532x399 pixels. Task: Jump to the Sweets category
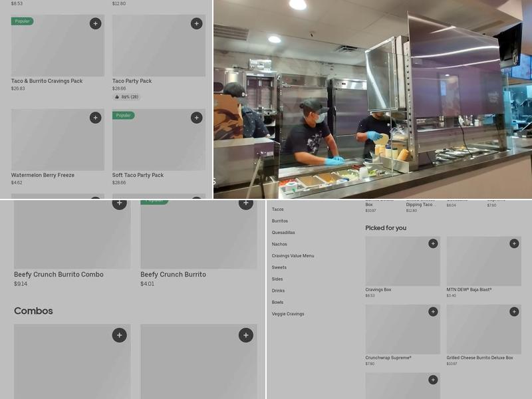coord(279,267)
